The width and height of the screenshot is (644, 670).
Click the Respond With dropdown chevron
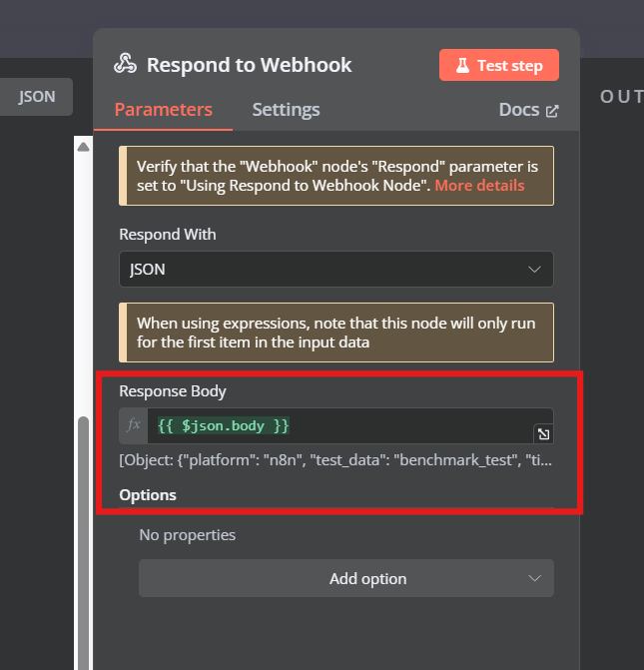pos(534,270)
